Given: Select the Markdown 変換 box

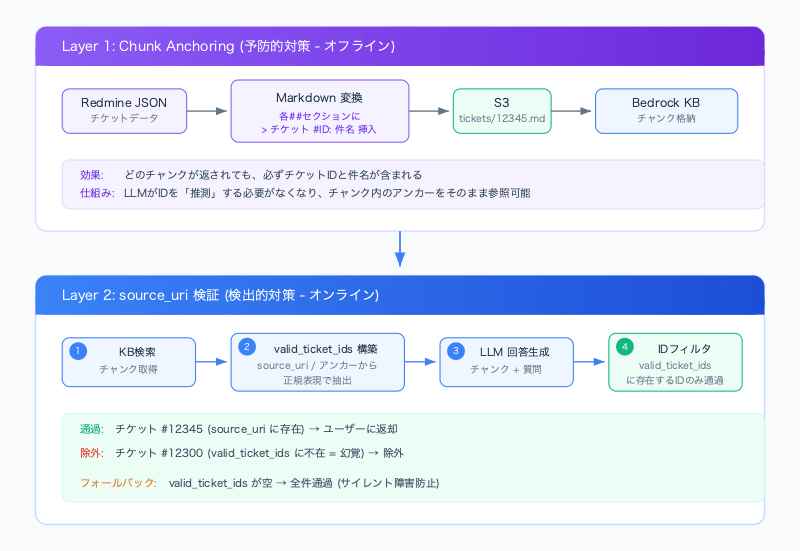Looking at the screenshot, I should point(320,111).
